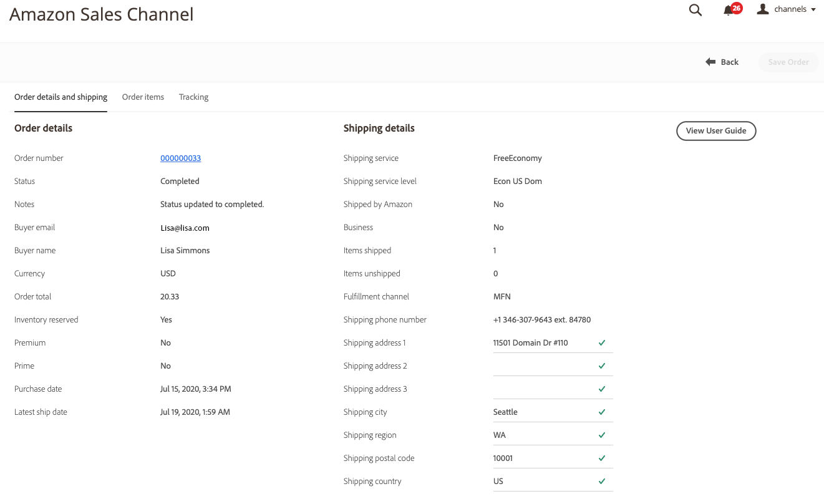The height and width of the screenshot is (504, 824).
Task: Click the Amazon Sales Channel page title
Action: pyautogui.click(x=102, y=14)
